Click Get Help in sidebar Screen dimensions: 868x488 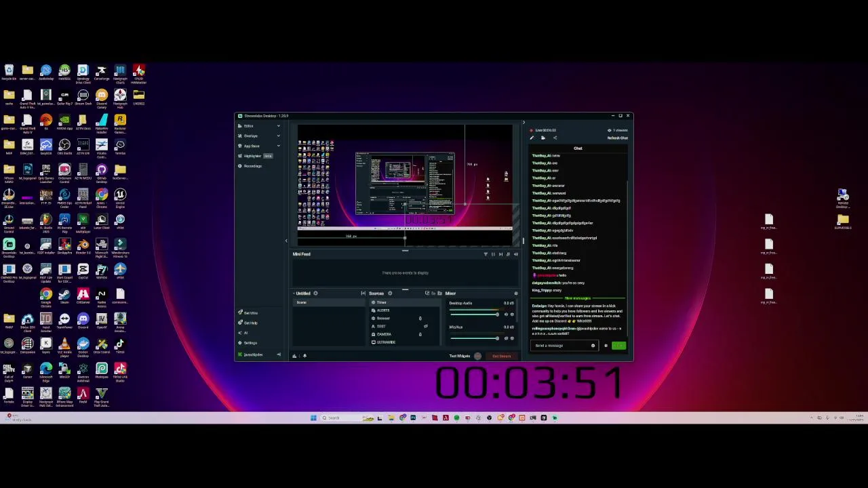[248, 323]
